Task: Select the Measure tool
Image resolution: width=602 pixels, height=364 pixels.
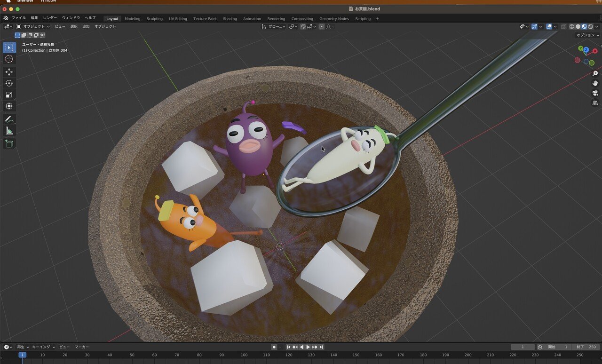Action: coord(9,131)
